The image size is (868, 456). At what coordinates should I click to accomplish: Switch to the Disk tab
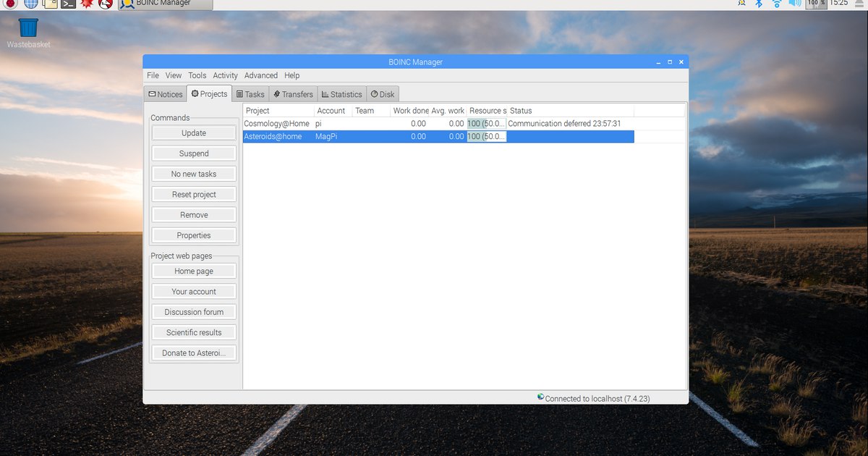coord(383,94)
